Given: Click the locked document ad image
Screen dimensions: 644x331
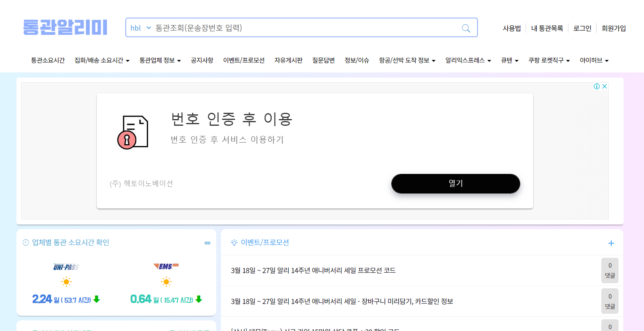Looking at the screenshot, I should click(x=133, y=132).
